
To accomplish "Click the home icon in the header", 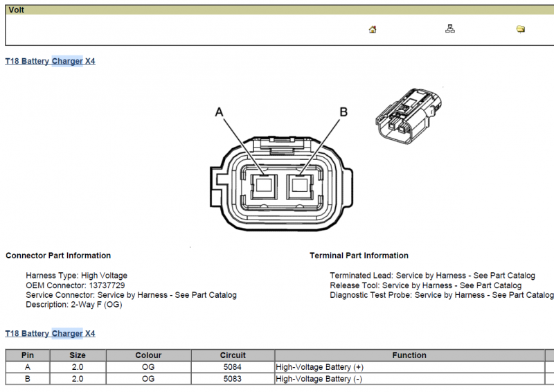I will pos(373,29).
